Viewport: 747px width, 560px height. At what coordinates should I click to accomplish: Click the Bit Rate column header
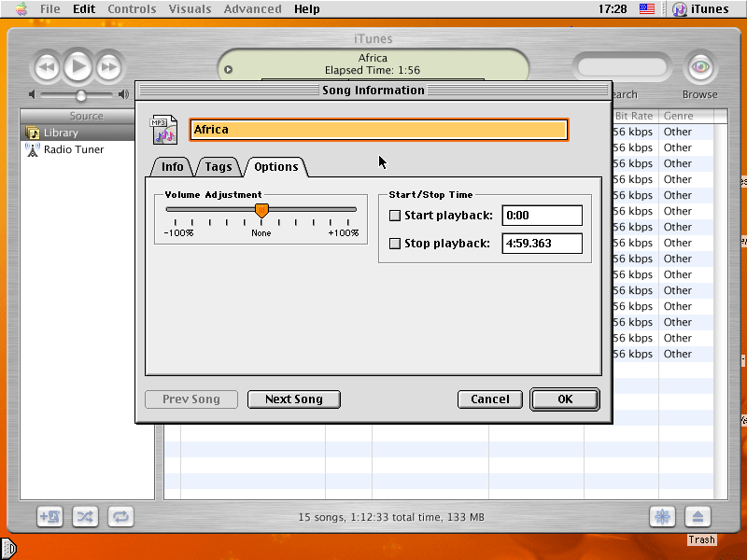pyautogui.click(x=635, y=116)
